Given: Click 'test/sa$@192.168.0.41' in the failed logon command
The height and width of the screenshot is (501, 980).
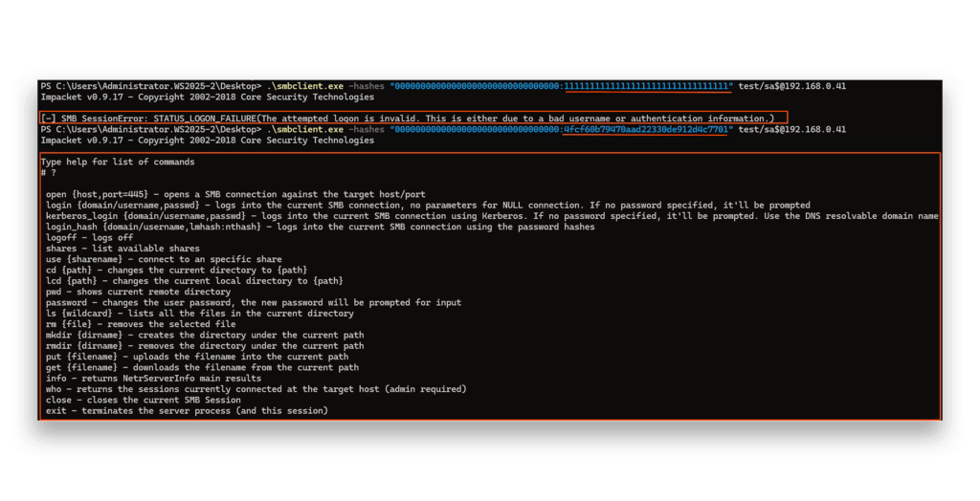Looking at the screenshot, I should coord(791,86).
